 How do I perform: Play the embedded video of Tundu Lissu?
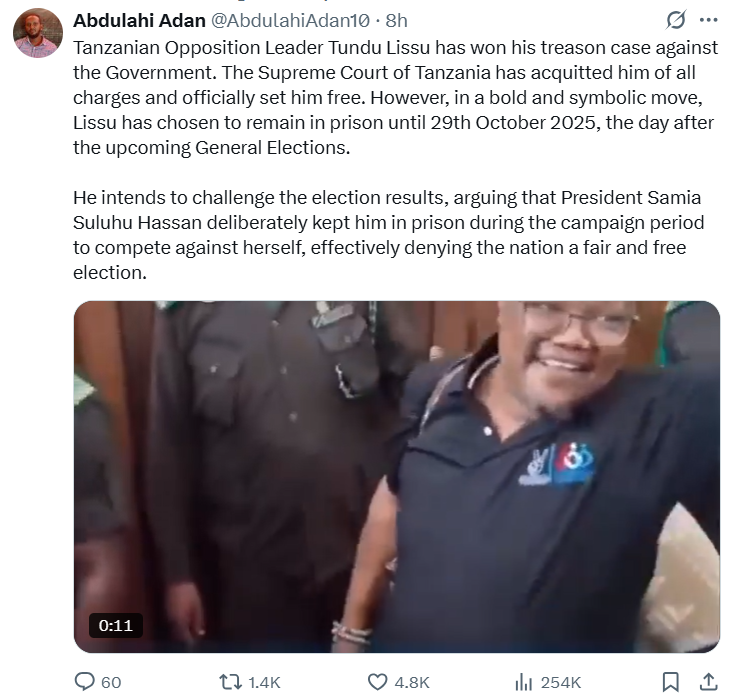tap(396, 476)
